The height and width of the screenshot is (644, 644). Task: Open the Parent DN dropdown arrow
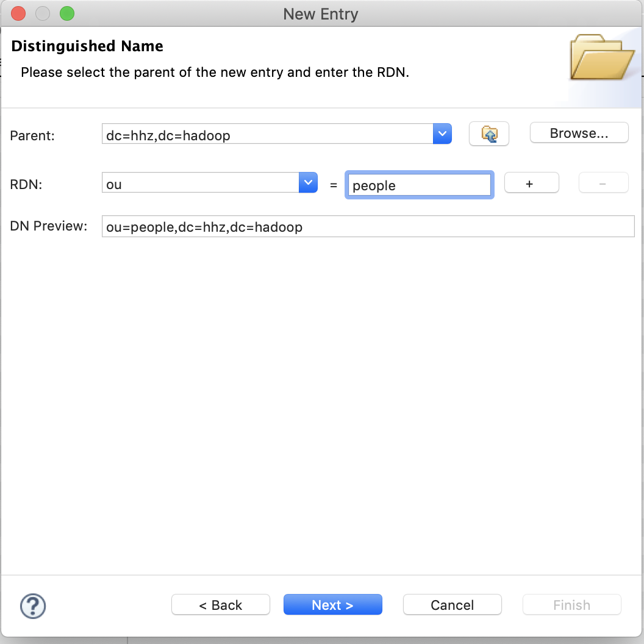(x=442, y=134)
